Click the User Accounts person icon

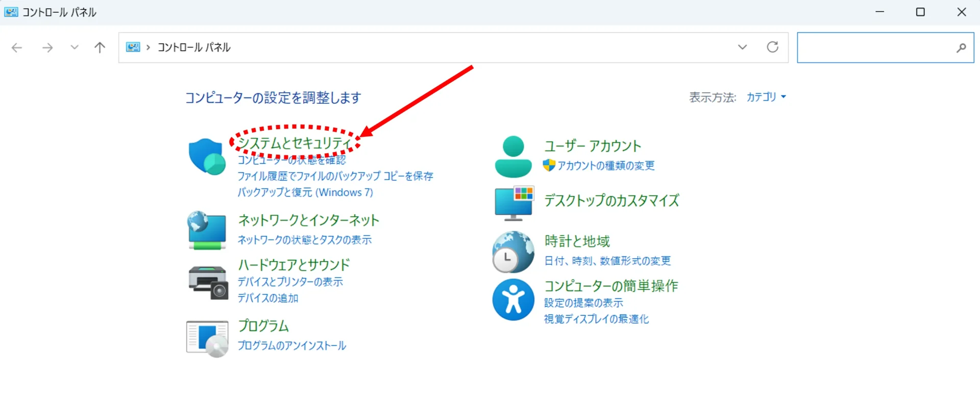click(x=513, y=157)
